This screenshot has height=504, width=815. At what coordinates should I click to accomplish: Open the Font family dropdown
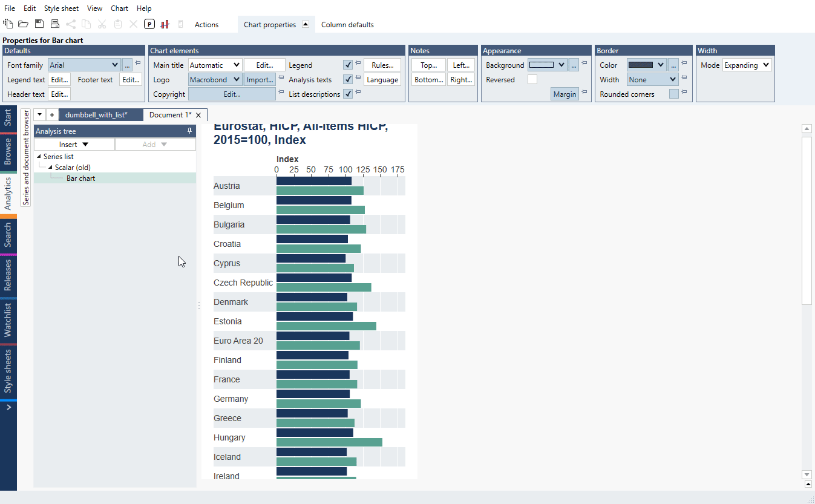(84, 65)
